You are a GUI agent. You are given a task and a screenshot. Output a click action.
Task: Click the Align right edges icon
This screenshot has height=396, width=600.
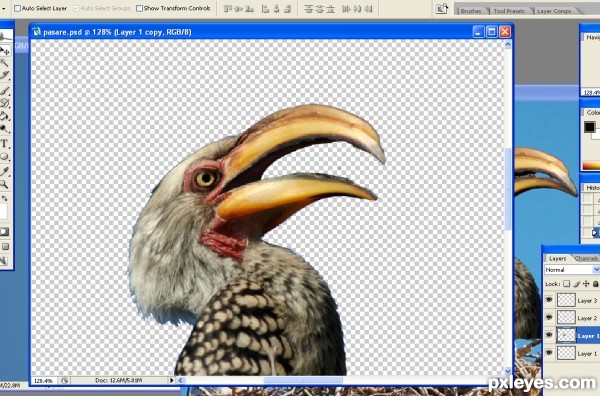(288, 8)
